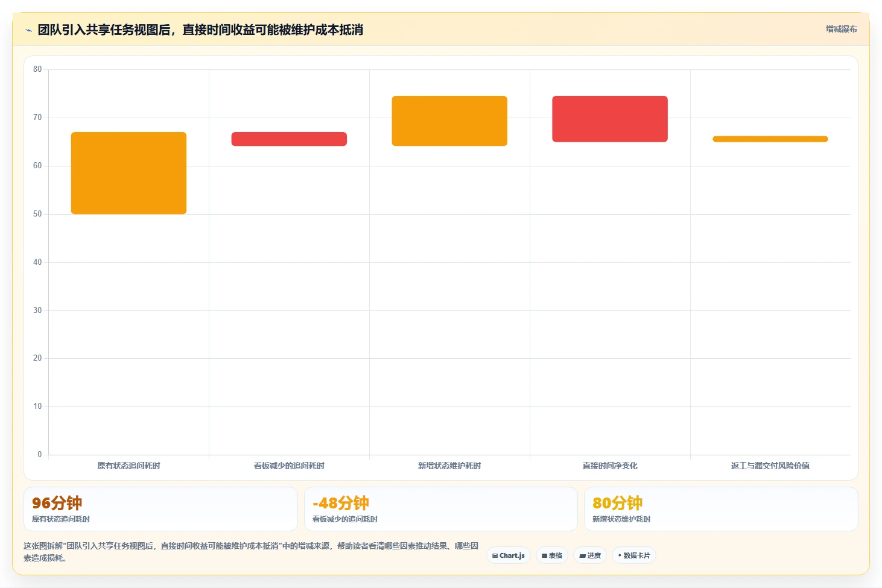Click the red 看板减少的追问耗时 bar
The height and width of the screenshot is (588, 882).
click(x=289, y=139)
